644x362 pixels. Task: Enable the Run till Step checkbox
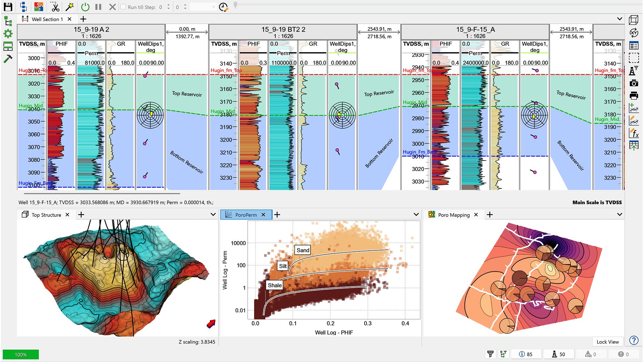coord(123,7)
